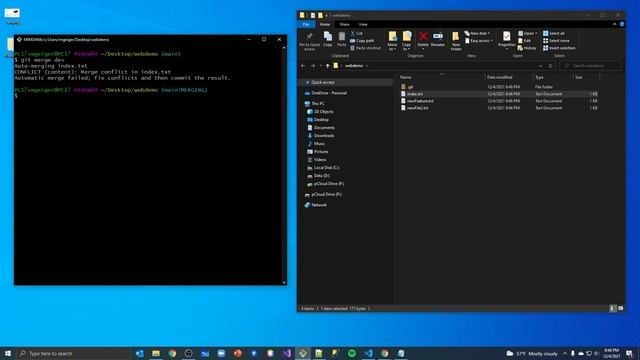Sort files by Size column
Screen dimensions: 640x360
586,77
